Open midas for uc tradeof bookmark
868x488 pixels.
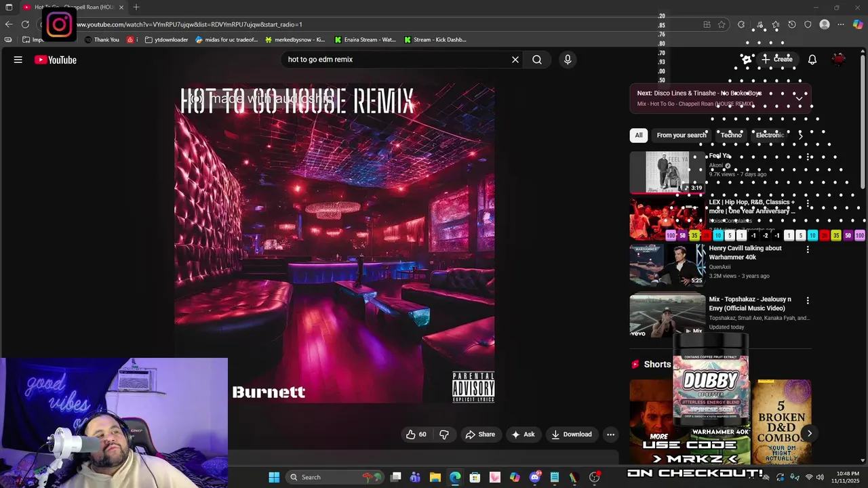[x=226, y=39]
